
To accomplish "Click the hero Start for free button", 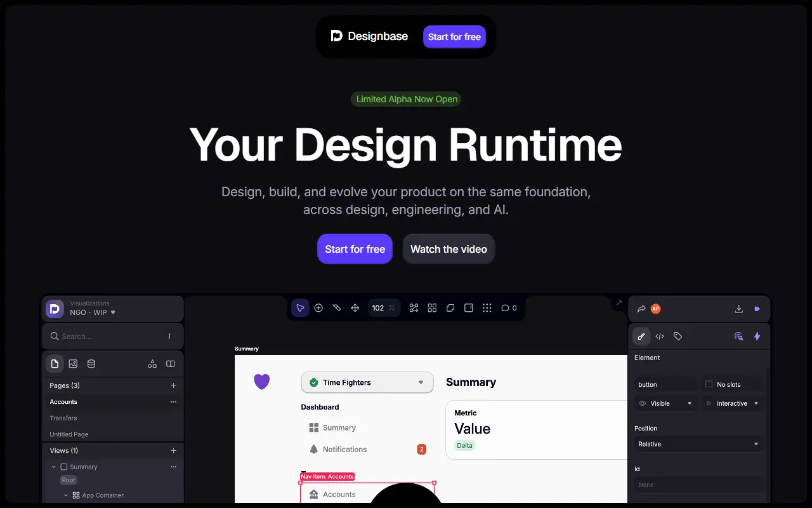I will (355, 249).
